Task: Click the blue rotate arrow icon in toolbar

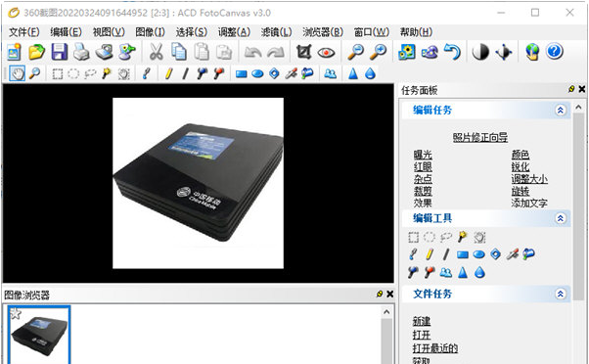Action: point(452,52)
